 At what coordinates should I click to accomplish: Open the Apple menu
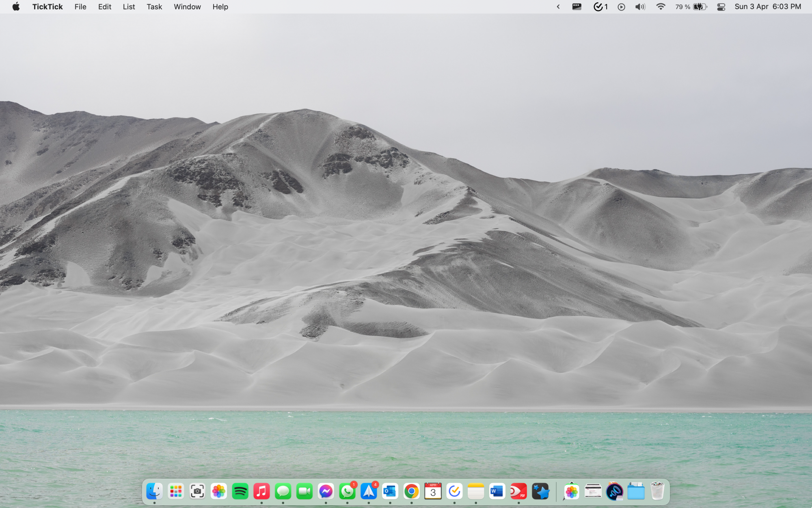point(16,7)
